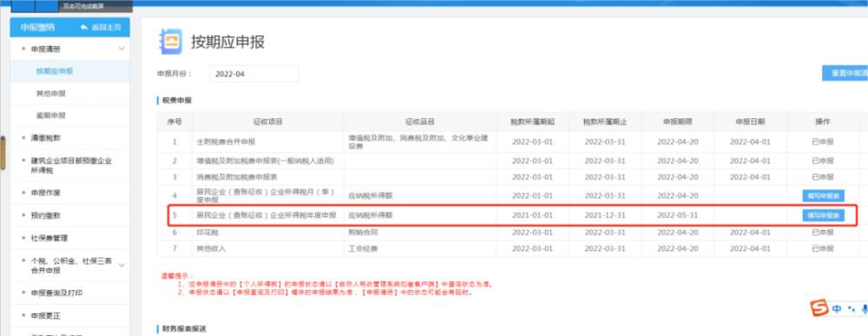Click the 序号 column header

coord(174,122)
